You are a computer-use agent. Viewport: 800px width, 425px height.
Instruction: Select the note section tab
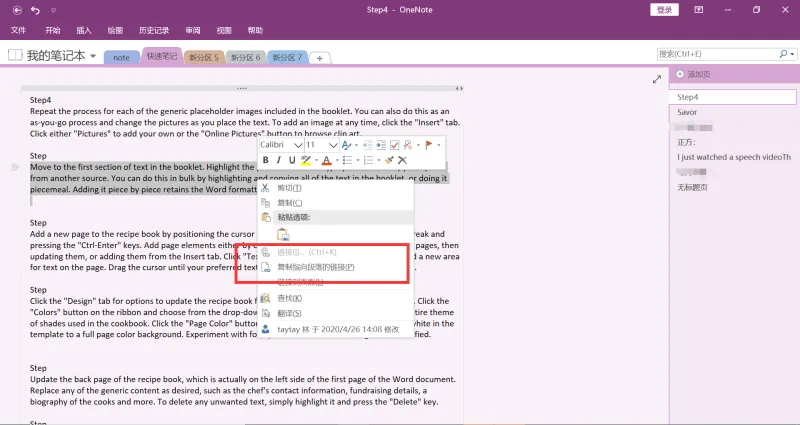121,57
